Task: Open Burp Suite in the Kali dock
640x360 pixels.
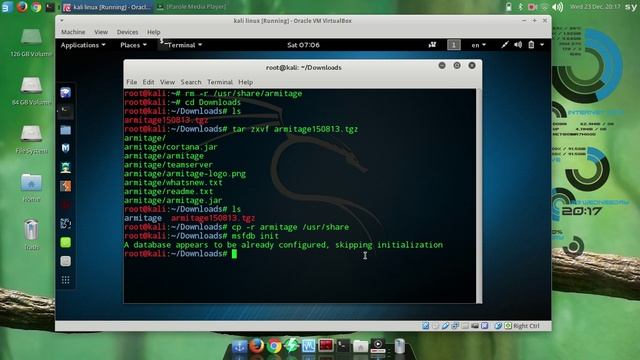Action: (65, 186)
